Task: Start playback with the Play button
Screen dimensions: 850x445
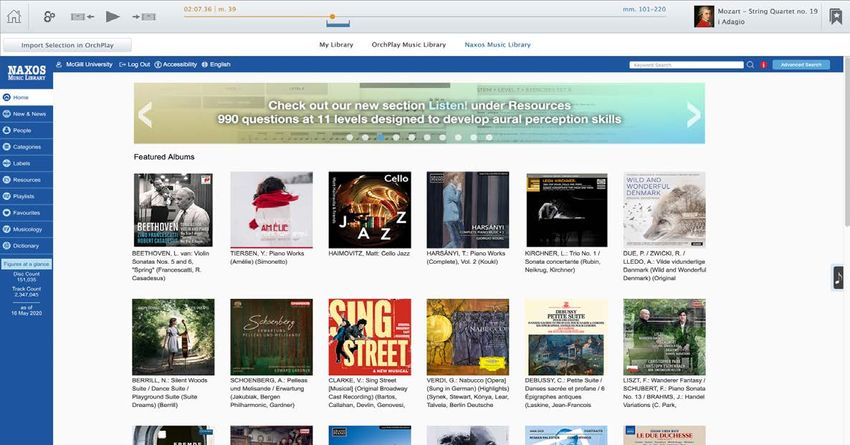Action: click(x=113, y=16)
